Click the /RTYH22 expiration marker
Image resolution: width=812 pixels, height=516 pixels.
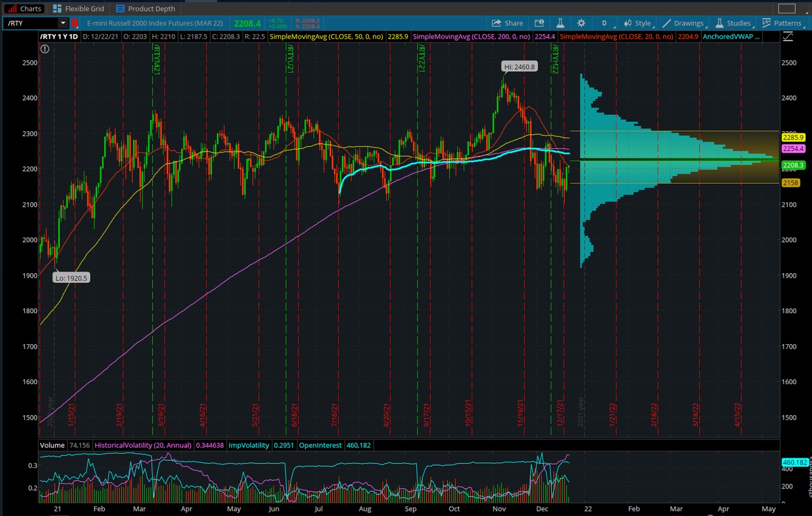click(554, 58)
